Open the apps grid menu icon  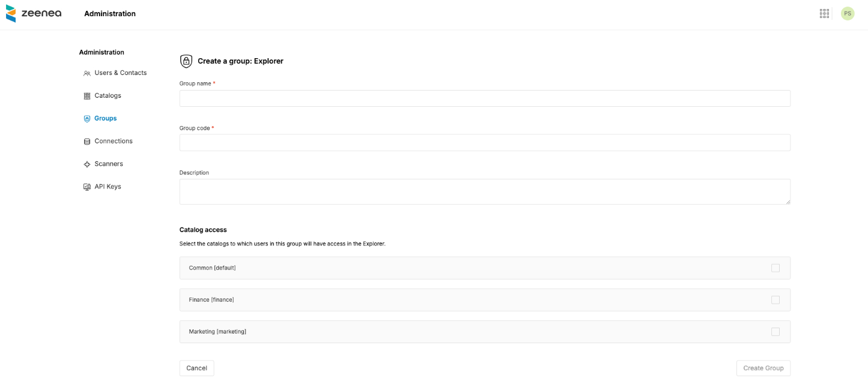pyautogui.click(x=824, y=13)
